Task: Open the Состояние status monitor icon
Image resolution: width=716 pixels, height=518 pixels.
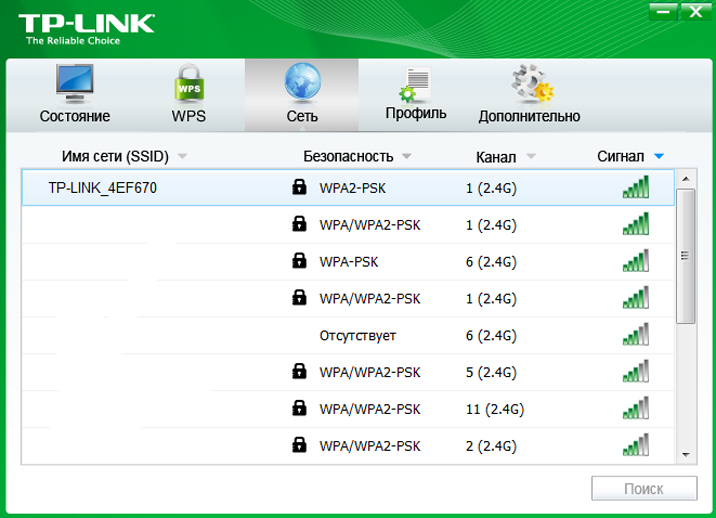Action: coord(75,84)
